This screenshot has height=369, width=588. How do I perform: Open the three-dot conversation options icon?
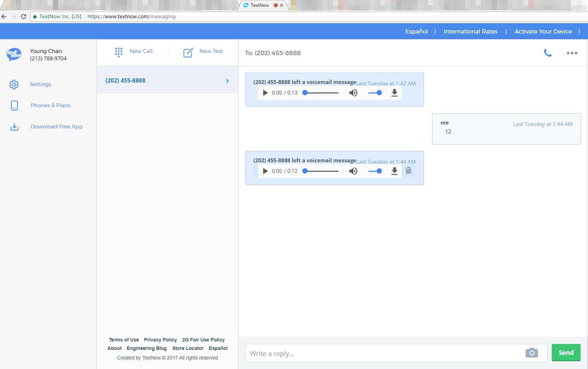(x=571, y=53)
